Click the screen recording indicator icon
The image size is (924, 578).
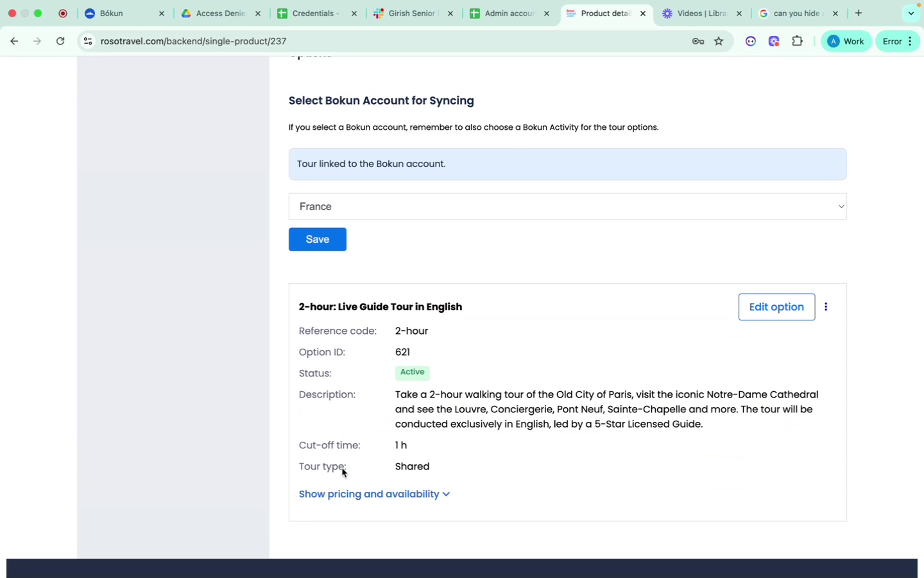coord(63,13)
